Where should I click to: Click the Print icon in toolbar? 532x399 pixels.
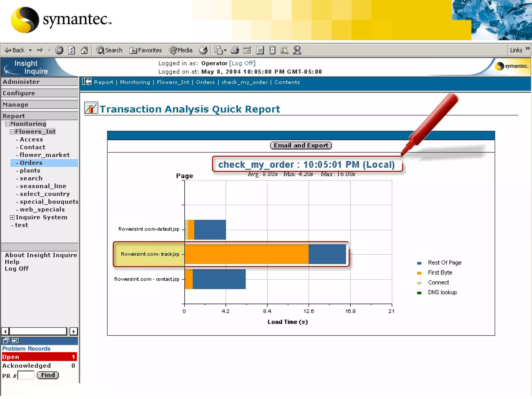coord(235,50)
